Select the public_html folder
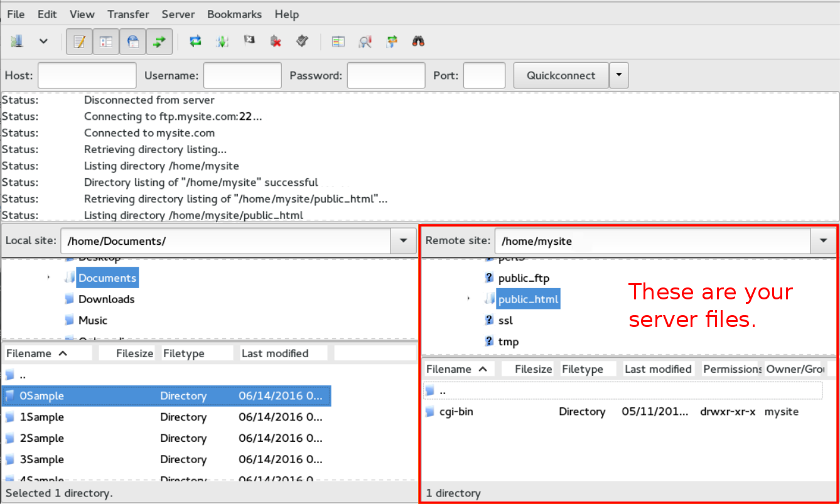 (528, 299)
